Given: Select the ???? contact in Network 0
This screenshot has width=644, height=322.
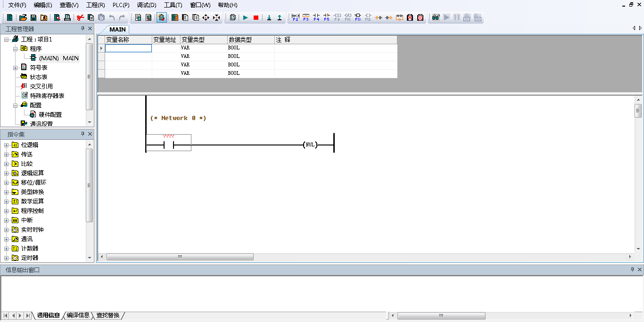Looking at the screenshot, I should [x=168, y=143].
